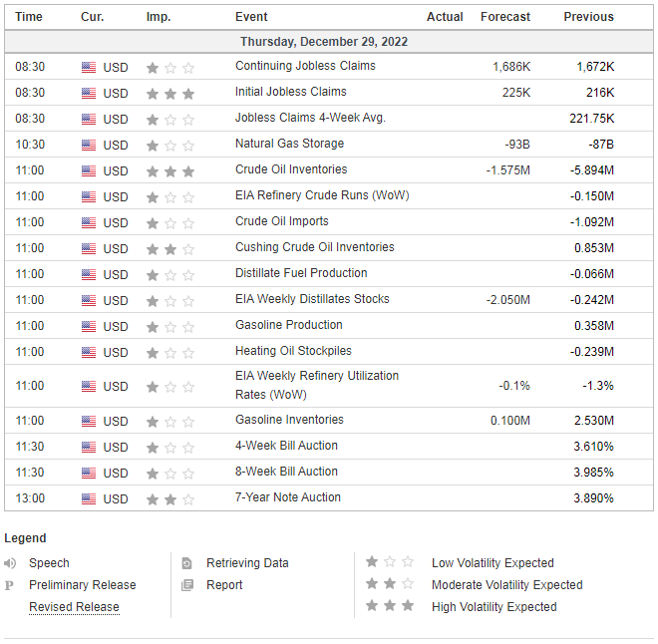Open the 7-Year Note Auction event

[288, 497]
